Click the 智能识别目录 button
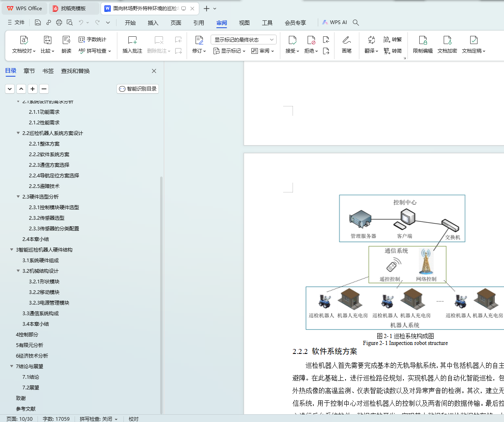 (x=138, y=89)
